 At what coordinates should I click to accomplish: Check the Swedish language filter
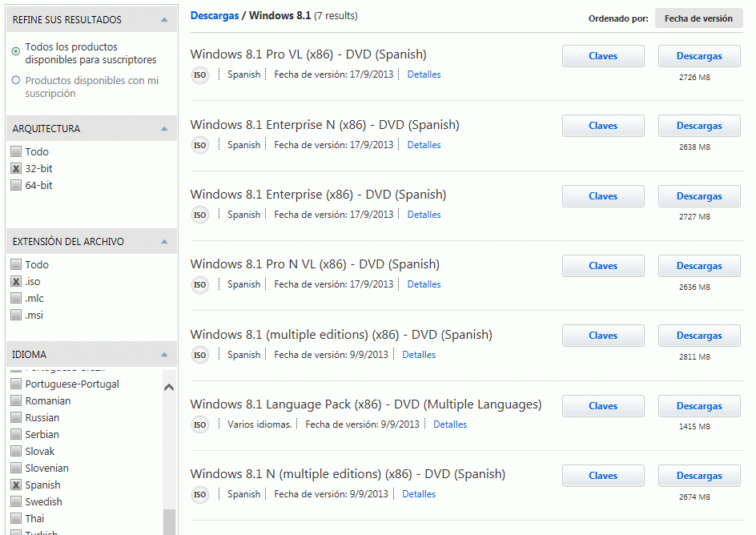[16, 502]
